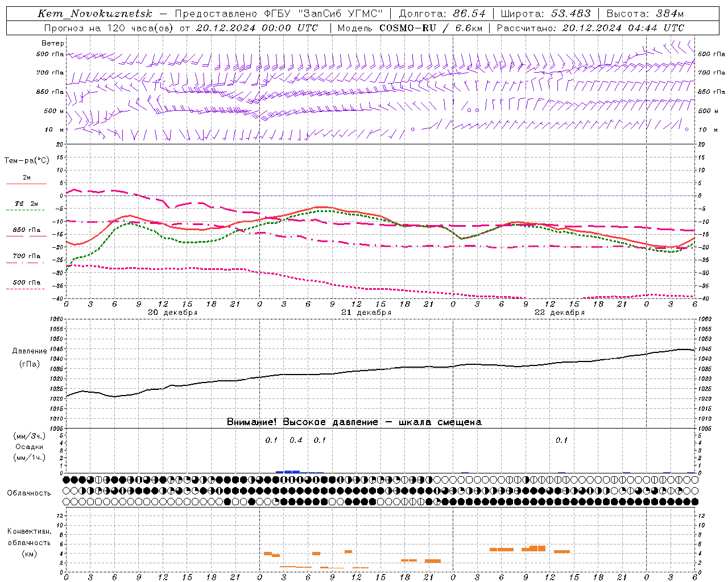Click the 'Предоставлено ФГБУ "ЗапСиб УГМС"' provider text
This screenshot has height=582, width=728.
click(279, 14)
